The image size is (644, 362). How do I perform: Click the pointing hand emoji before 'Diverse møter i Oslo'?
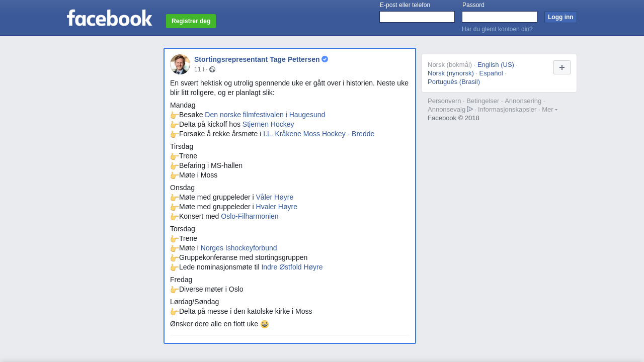click(174, 290)
